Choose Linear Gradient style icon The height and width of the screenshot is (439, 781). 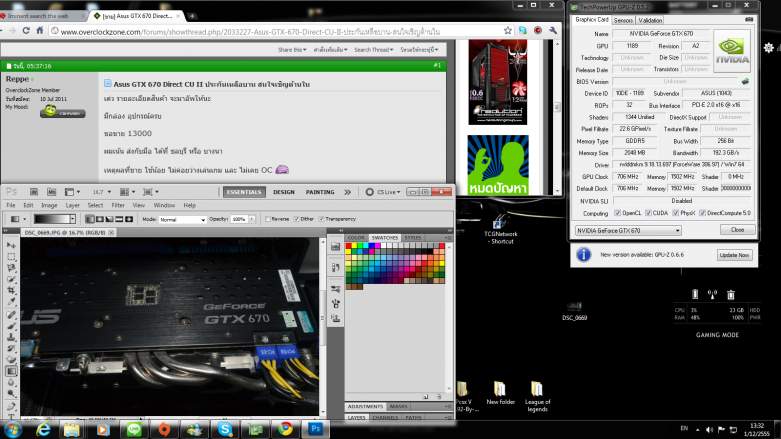pos(90,219)
